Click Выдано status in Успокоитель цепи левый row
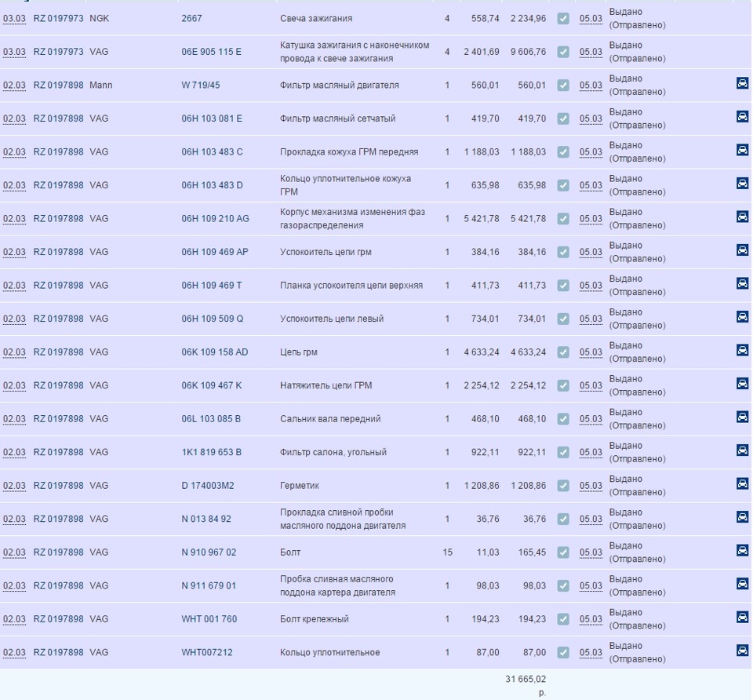 [626, 312]
